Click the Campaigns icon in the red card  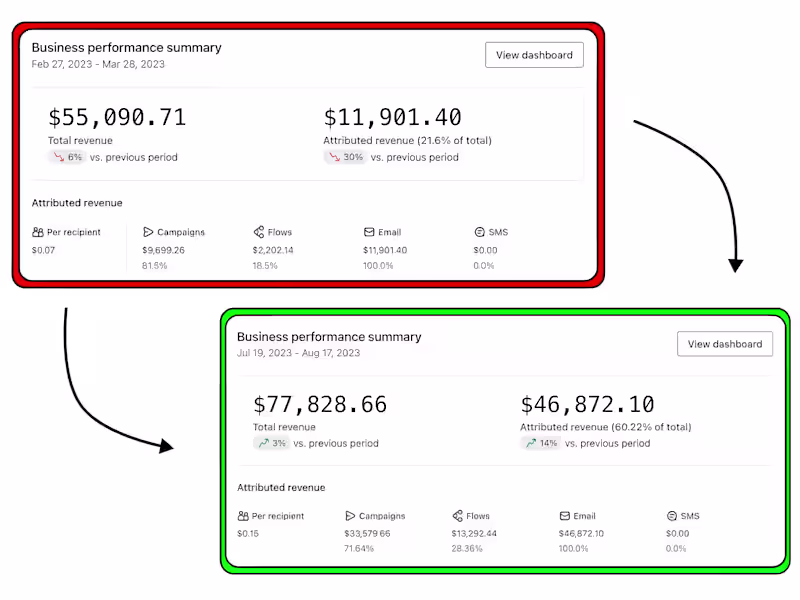coord(148,232)
